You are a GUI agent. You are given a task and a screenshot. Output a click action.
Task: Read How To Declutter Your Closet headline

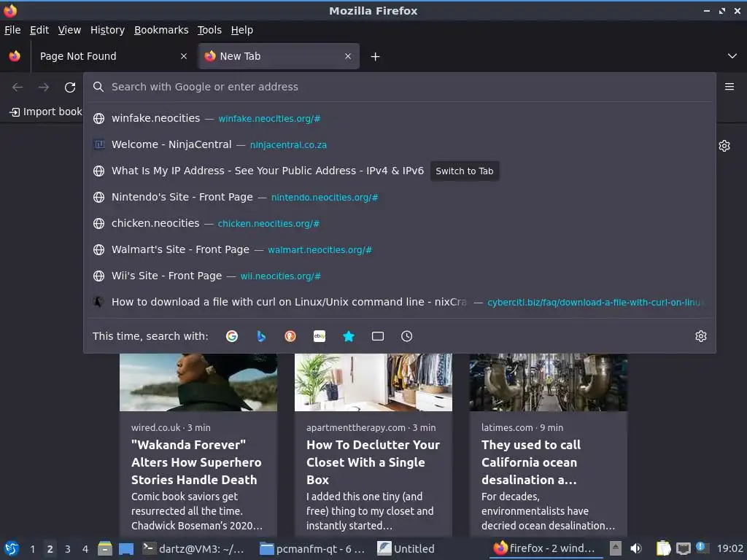[x=373, y=462]
